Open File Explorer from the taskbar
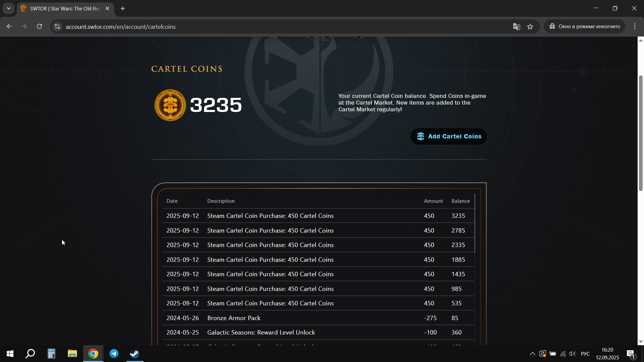This screenshot has height=362, width=644. tap(72, 354)
